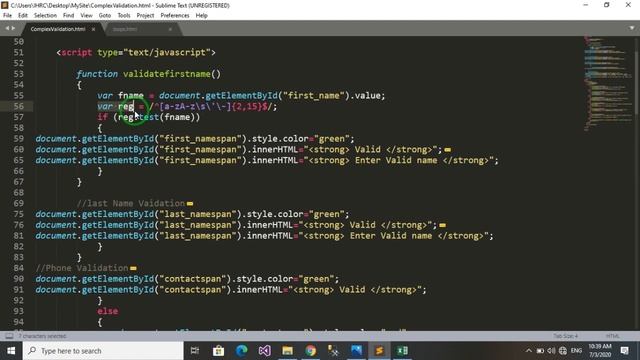Open the Selection menu
The image size is (640, 360).
click(x=45, y=16)
